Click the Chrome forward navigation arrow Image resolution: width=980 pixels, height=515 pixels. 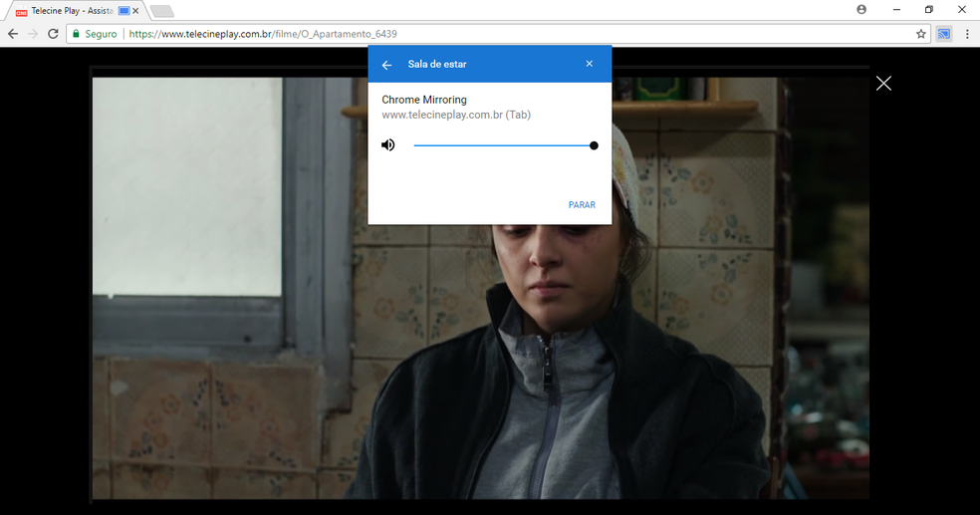coord(33,34)
